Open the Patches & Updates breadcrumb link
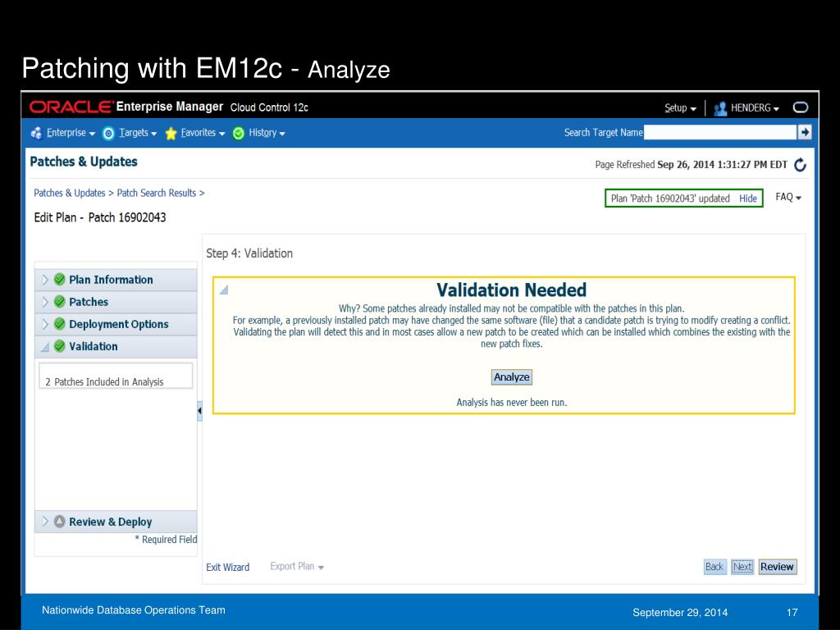 (70, 193)
